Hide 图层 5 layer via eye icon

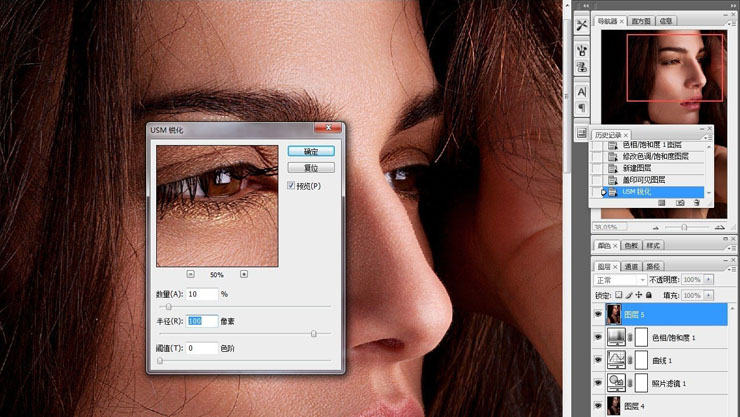pyautogui.click(x=598, y=314)
